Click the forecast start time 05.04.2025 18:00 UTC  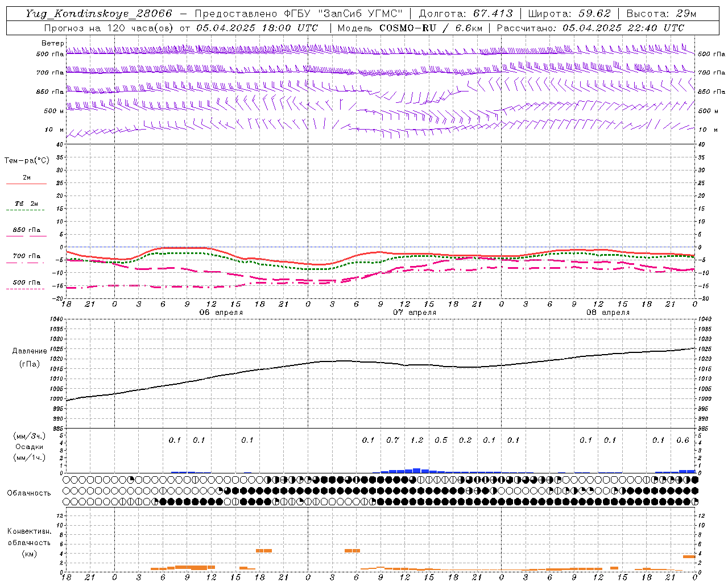pos(257,28)
